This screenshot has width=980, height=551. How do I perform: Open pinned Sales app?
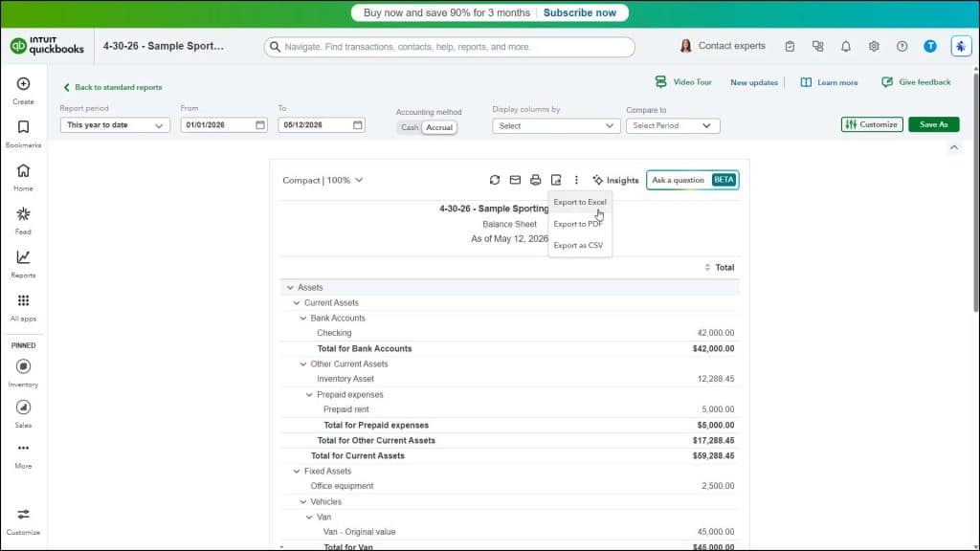tap(23, 414)
